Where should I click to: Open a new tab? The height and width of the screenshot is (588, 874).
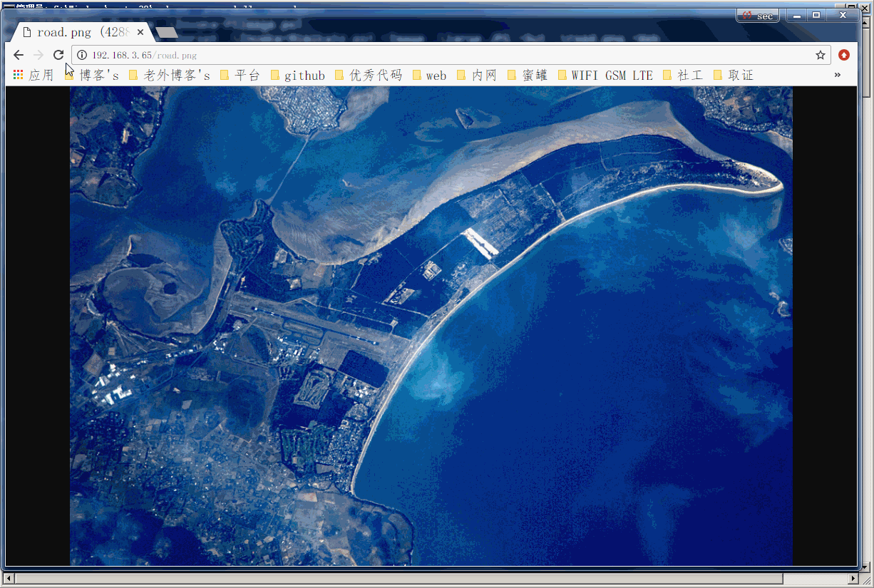167,33
